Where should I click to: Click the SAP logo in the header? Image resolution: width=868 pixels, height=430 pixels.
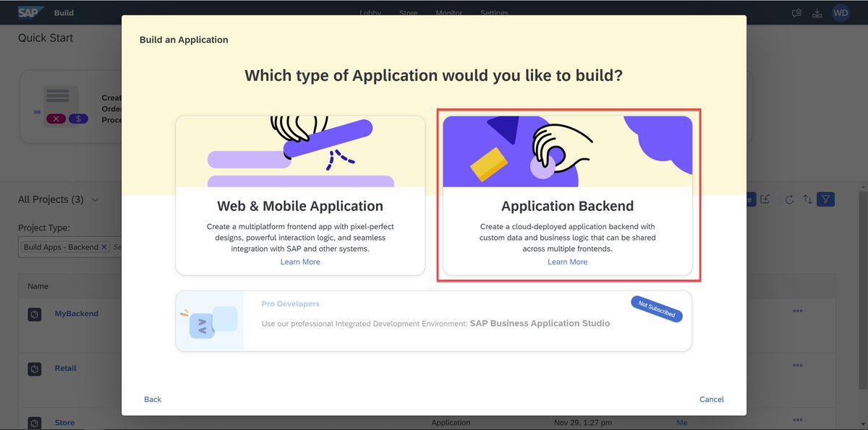click(x=32, y=12)
